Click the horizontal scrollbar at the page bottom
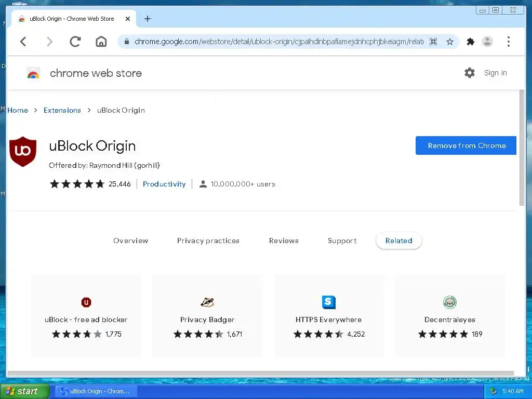Image resolution: width=532 pixels, height=399 pixels. [x=261, y=374]
